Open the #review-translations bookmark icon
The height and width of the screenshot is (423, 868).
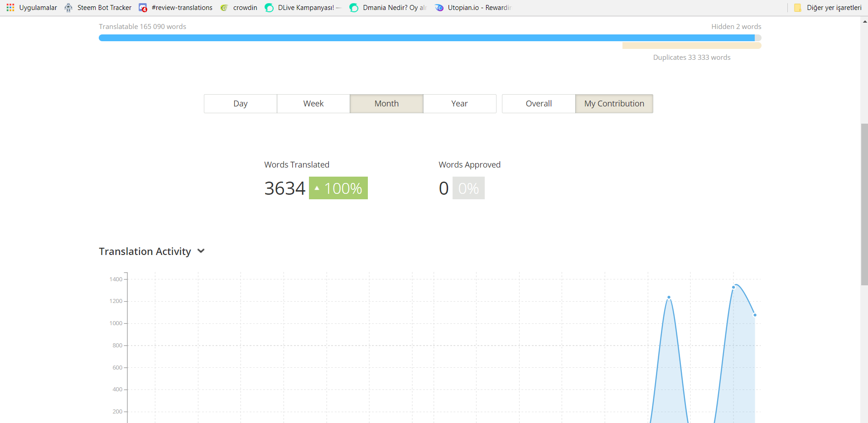click(x=143, y=8)
